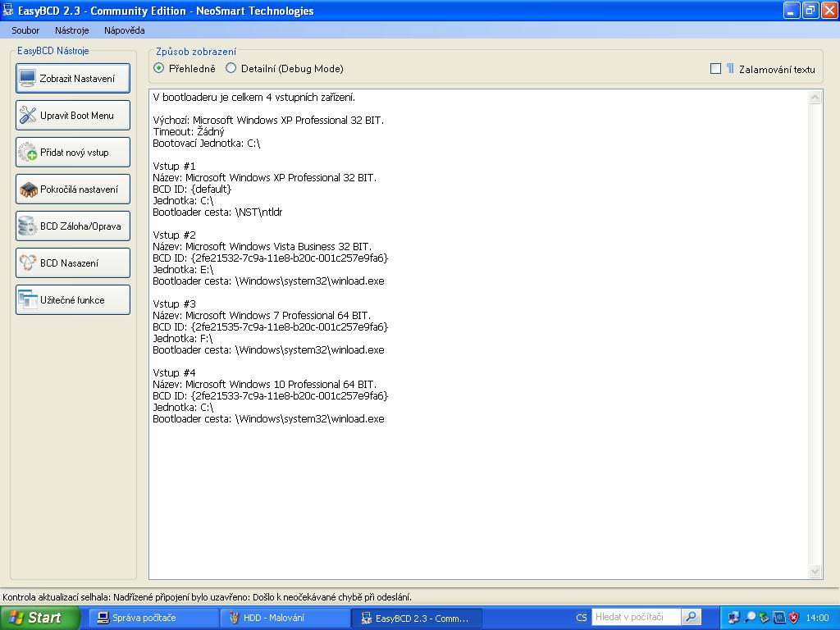Click text 'Timeout: Žádný'
Screen dimensions: 840x630
[189, 132]
